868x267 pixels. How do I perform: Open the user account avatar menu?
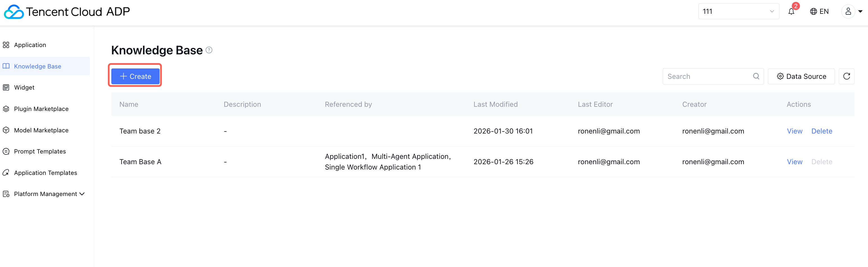point(848,12)
